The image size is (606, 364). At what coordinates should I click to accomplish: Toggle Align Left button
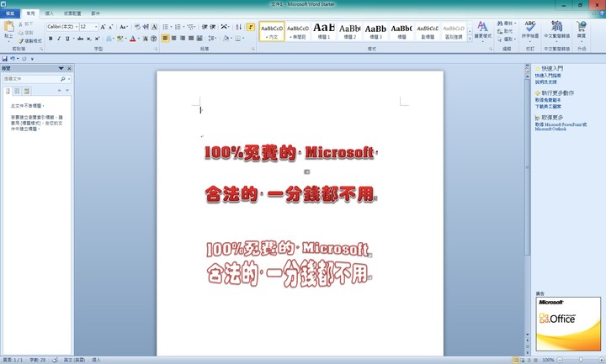(166, 38)
